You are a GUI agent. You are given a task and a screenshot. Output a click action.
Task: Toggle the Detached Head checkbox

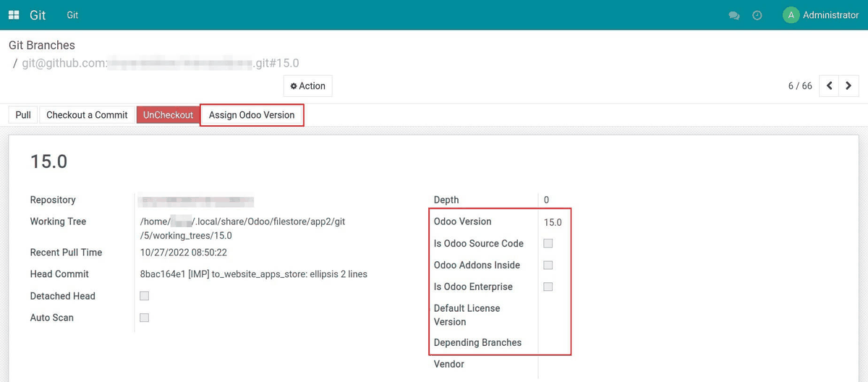tap(145, 296)
